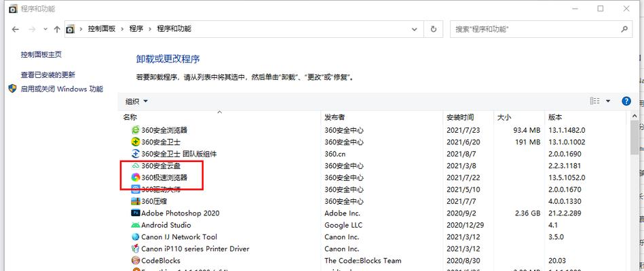Sort by 发布者 column header
Screen dimensions: 644x271
click(335, 117)
